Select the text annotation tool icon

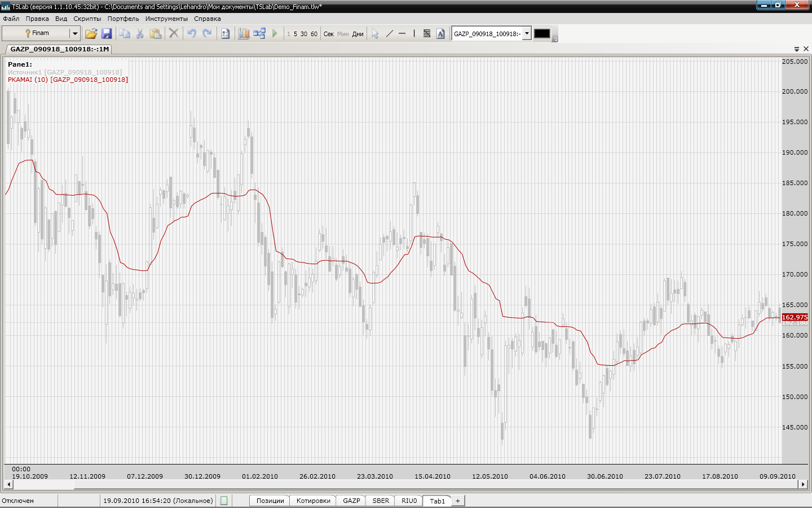click(x=440, y=34)
